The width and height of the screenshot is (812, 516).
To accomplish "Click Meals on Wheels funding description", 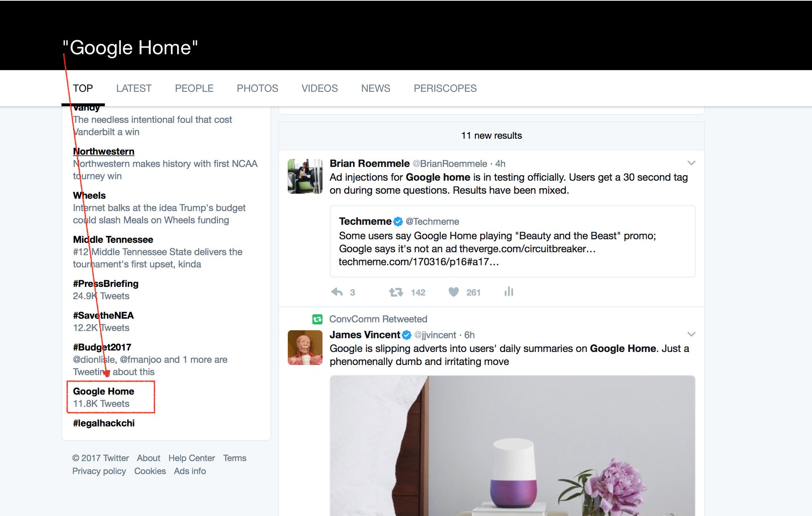I will click(159, 214).
